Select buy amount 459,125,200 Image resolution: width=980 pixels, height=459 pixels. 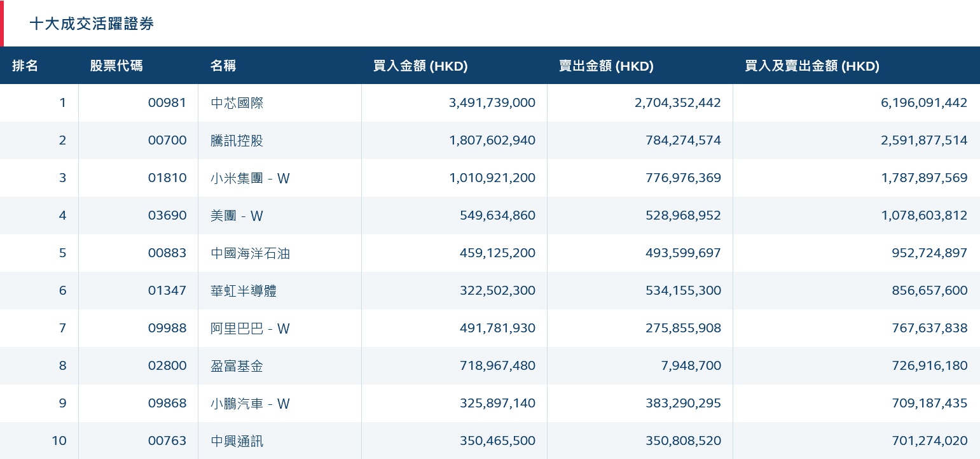(497, 253)
